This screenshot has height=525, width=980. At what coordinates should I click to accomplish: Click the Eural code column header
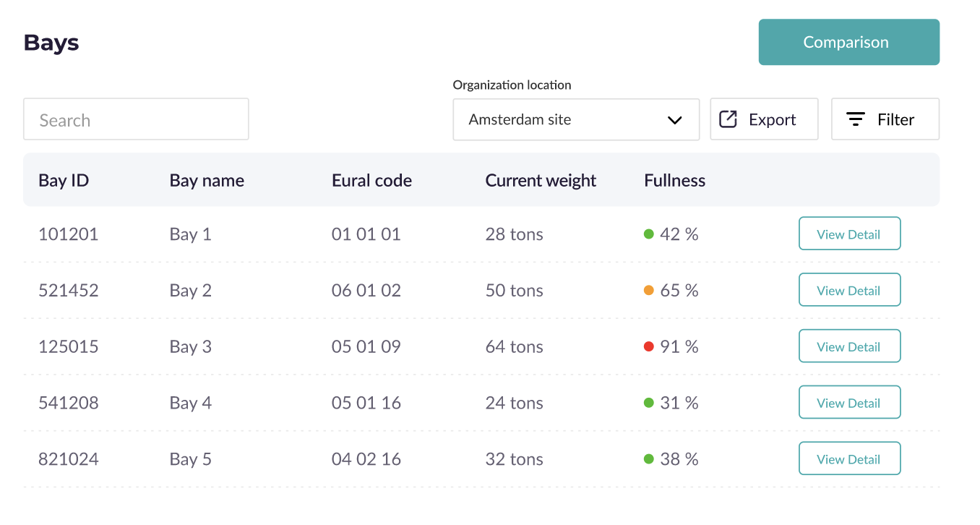(x=371, y=180)
